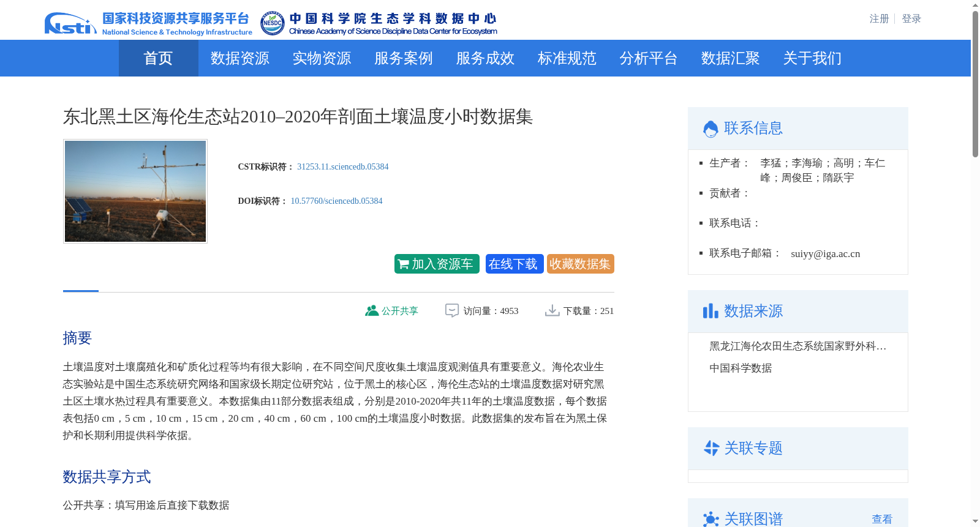Click the page vertical scrollbar thumb
Viewport: 980px width, 527px height.
coord(975,84)
